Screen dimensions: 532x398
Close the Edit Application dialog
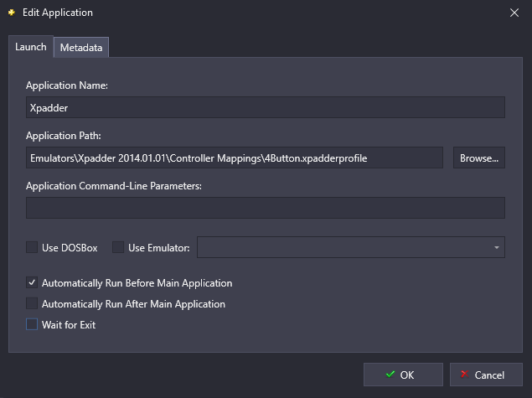click(514, 13)
